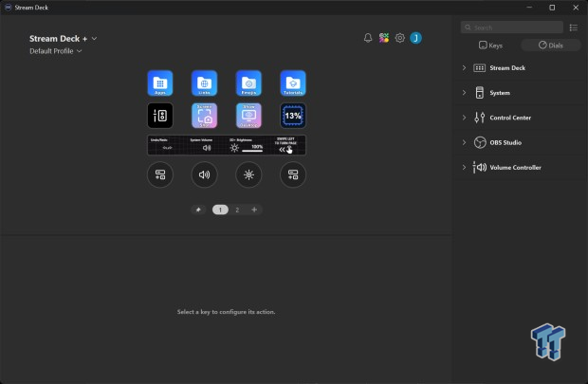
Task: Expand the Stream Deck category chevron
Action: tap(465, 68)
